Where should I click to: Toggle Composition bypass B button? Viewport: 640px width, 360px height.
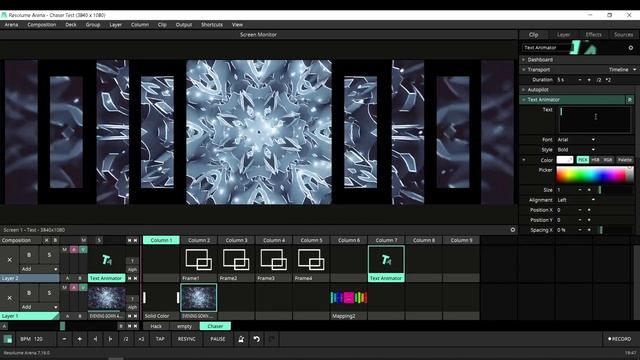click(x=55, y=240)
